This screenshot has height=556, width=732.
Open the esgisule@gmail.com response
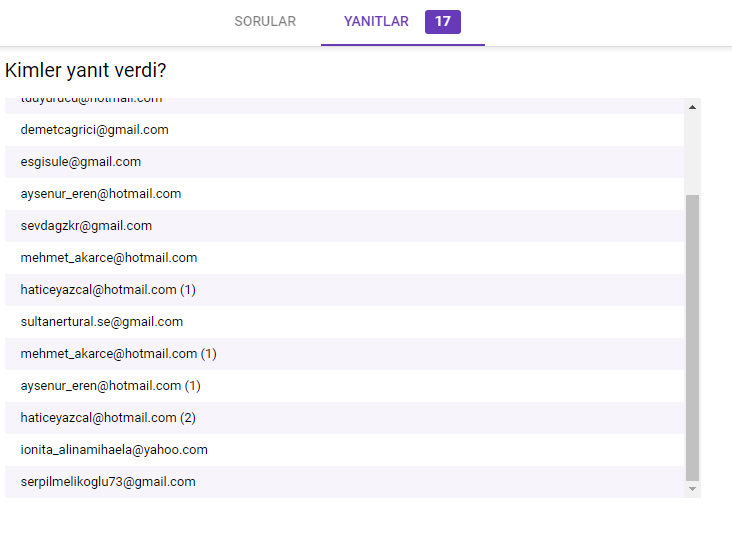[x=81, y=162]
